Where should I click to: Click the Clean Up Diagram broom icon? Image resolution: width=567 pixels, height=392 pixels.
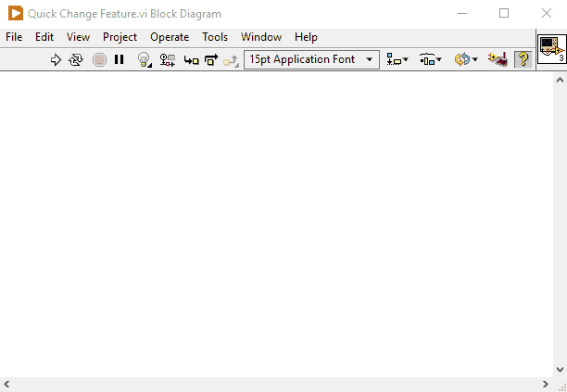coord(498,59)
